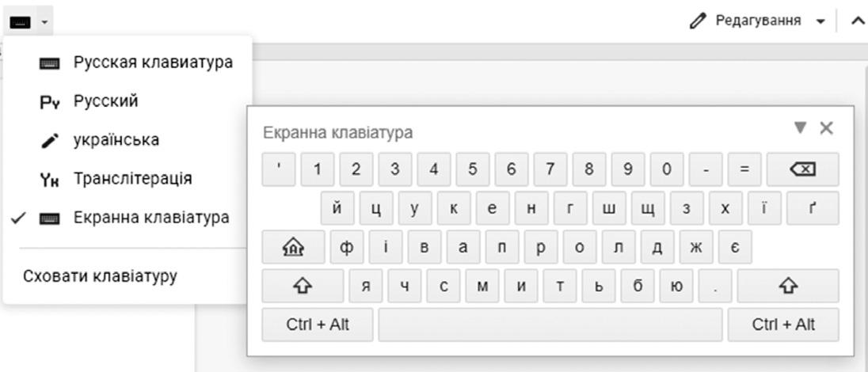
Task: Minimize on-screen keyboard with triangle arrow
Action: 801,128
